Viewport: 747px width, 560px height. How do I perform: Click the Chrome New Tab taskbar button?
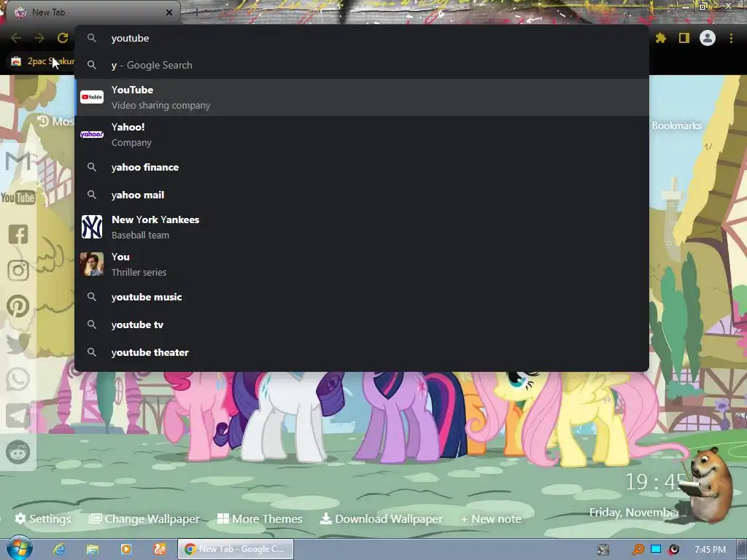pos(236,549)
